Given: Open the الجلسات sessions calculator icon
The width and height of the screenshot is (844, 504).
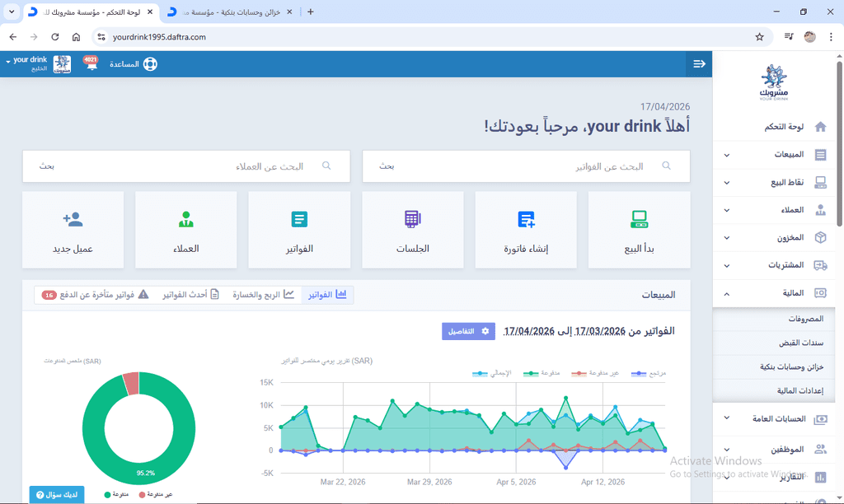Looking at the screenshot, I should click(x=412, y=219).
